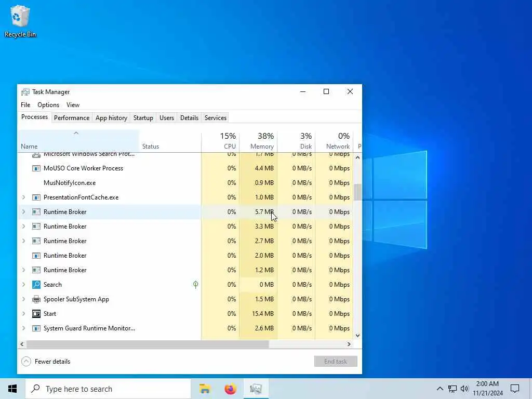Expand the Runtime Broker 2.7 MB row

(23, 241)
